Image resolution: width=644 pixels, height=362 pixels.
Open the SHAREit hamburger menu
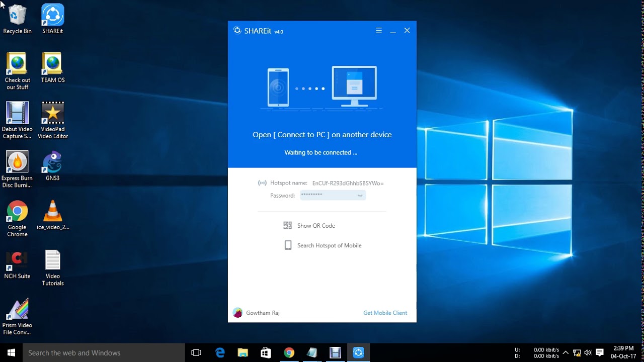tap(379, 31)
